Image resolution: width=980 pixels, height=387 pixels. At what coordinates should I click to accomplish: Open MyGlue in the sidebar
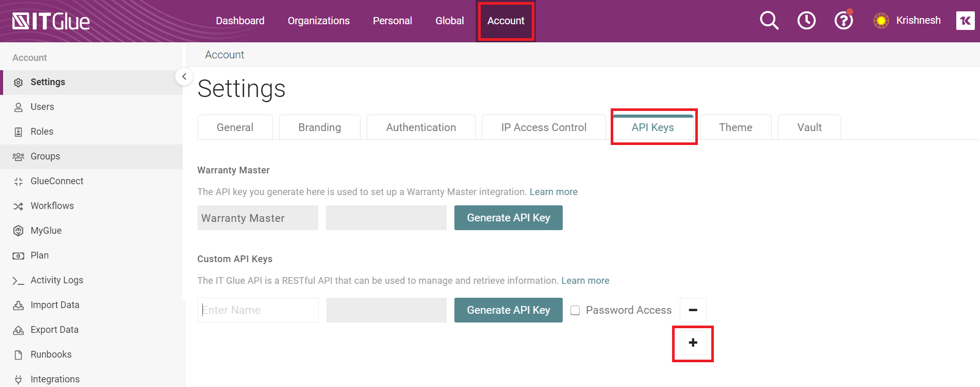tap(91, 231)
